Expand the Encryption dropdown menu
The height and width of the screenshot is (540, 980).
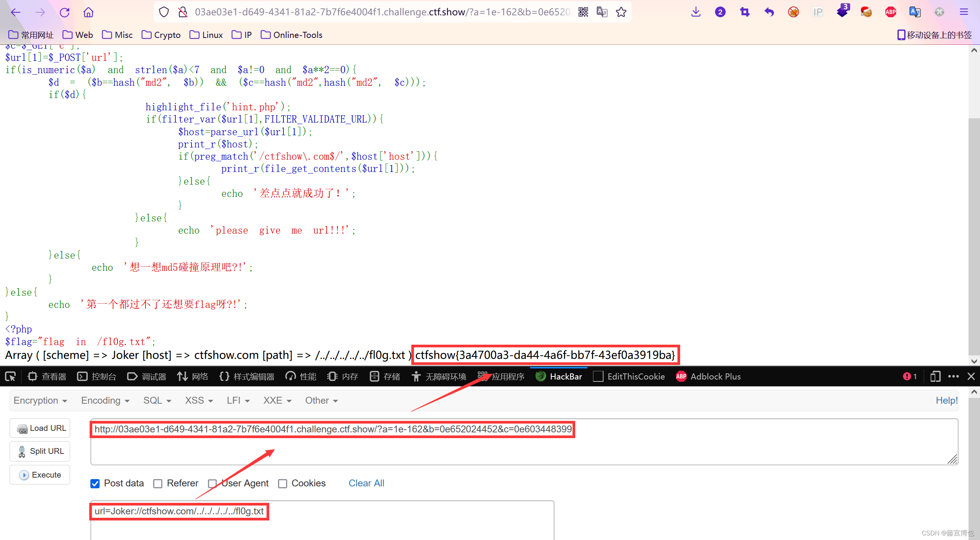click(40, 401)
